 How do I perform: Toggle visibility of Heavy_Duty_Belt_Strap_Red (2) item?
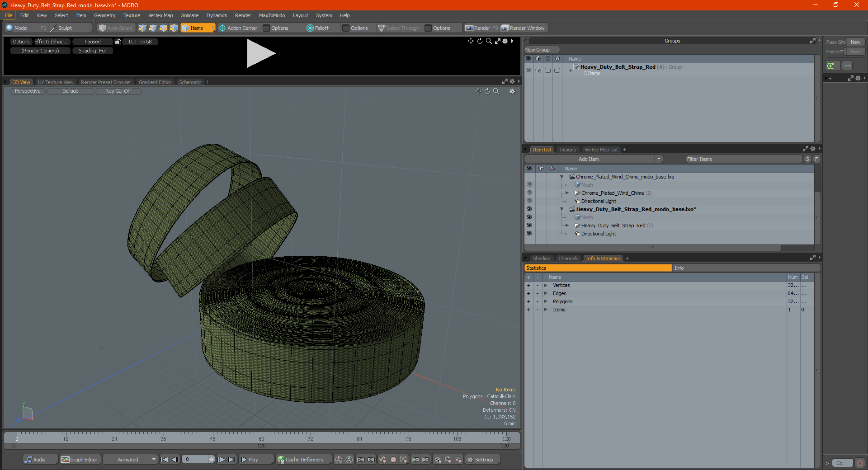click(529, 226)
